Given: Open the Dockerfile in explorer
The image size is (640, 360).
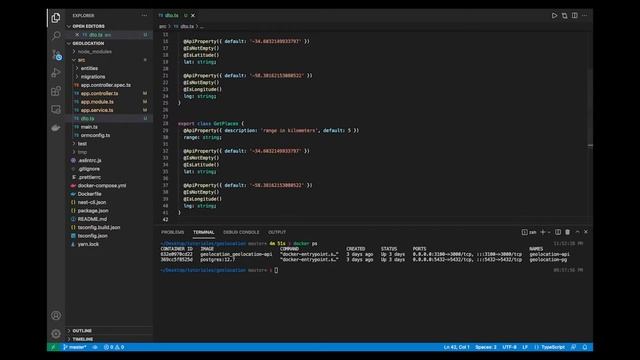Looking at the screenshot, I should (89, 194).
